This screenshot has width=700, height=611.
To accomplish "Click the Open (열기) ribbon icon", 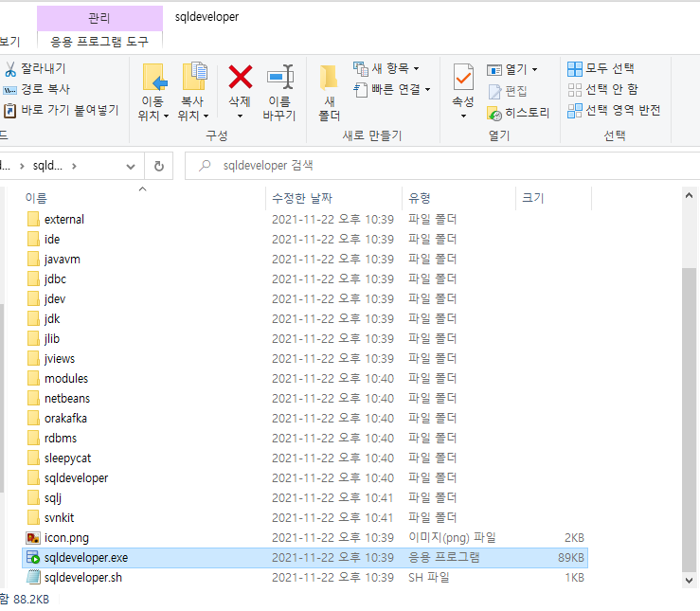I will tap(494, 70).
